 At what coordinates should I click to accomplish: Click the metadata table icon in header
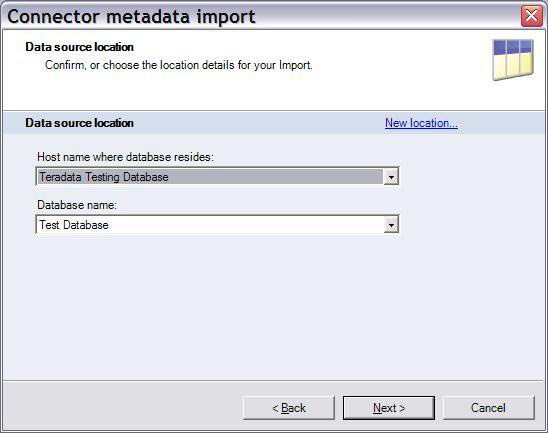[513, 59]
